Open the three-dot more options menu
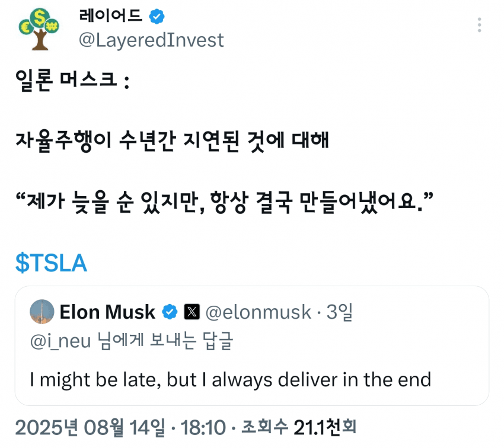Viewport: 504px width, 448px height. [x=479, y=25]
